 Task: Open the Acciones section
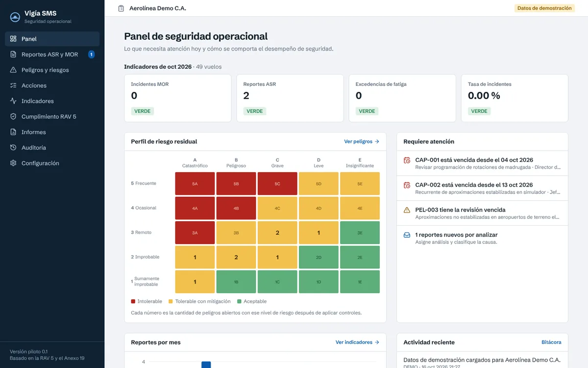click(52, 85)
